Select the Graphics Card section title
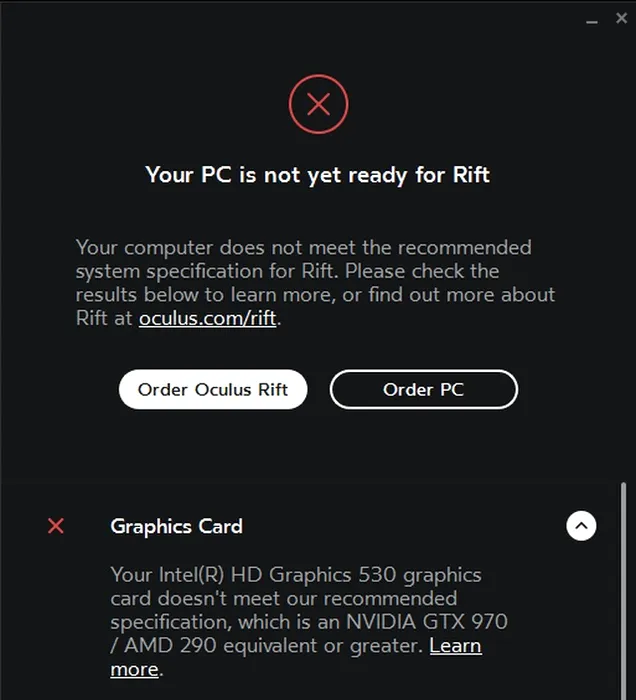This screenshot has width=636, height=700. click(176, 526)
